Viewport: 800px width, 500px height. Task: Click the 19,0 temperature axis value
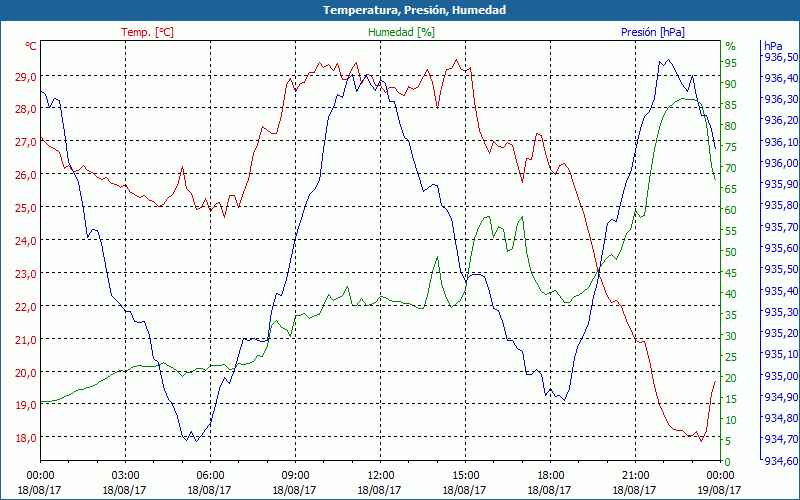26,405
